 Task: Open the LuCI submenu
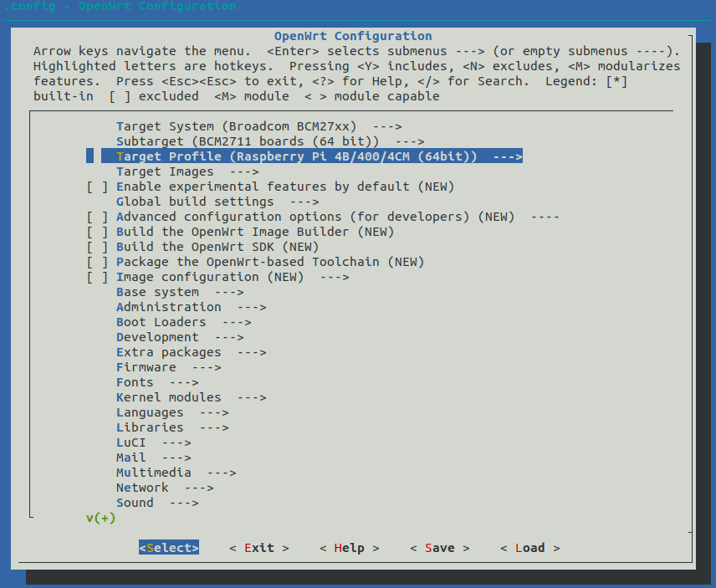153,442
